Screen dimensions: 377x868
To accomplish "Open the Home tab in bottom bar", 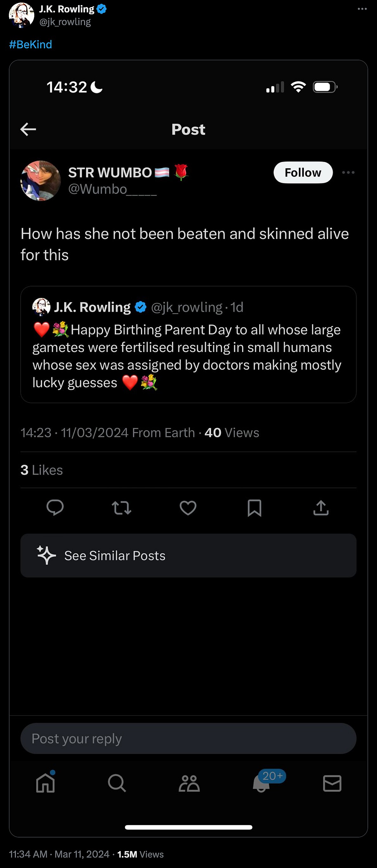I will point(45,783).
